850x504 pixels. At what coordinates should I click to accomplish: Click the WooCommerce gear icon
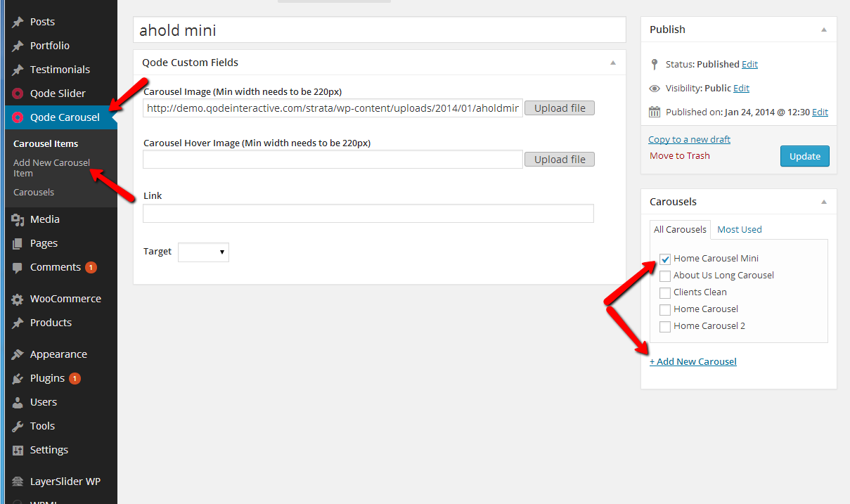click(18, 299)
